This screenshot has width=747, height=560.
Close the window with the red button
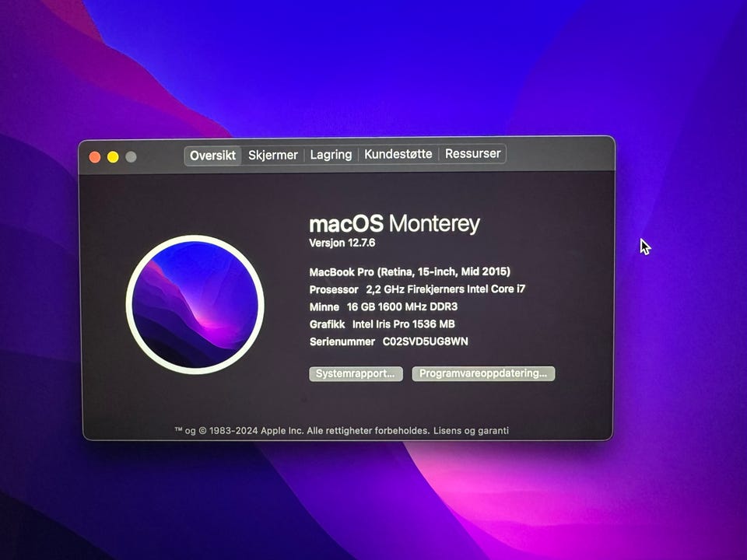pyautogui.click(x=95, y=157)
